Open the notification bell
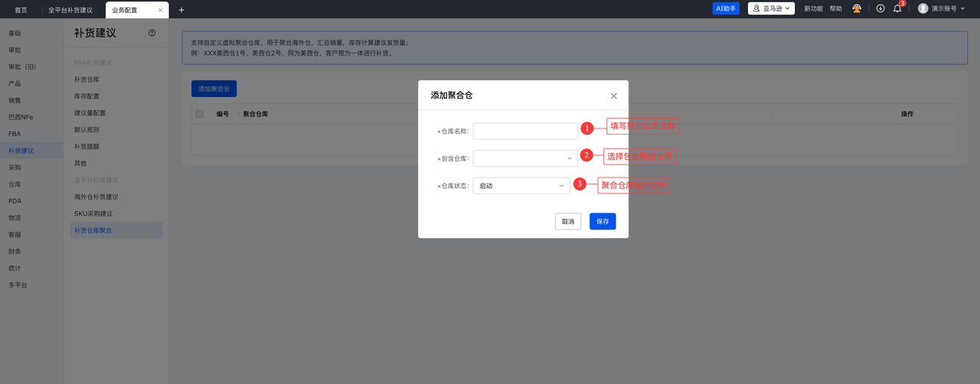Screen dimensions: 980x384 [897, 8]
